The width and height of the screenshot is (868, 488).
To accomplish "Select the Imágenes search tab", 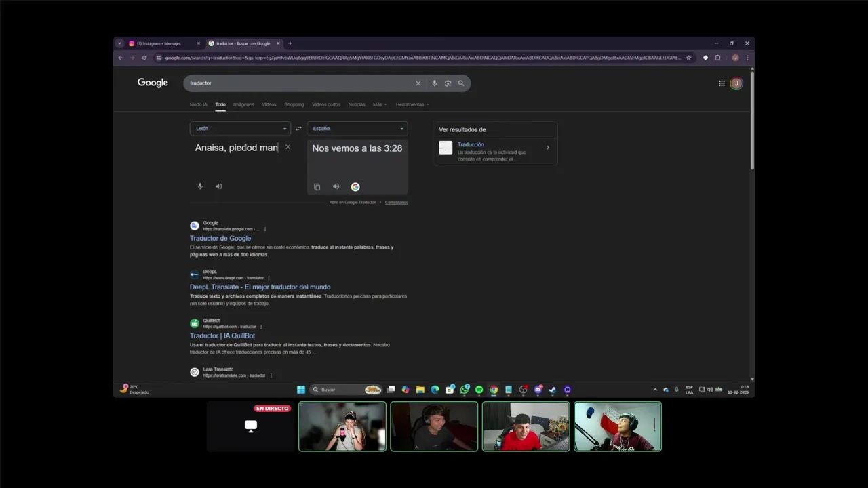I will click(x=243, y=104).
